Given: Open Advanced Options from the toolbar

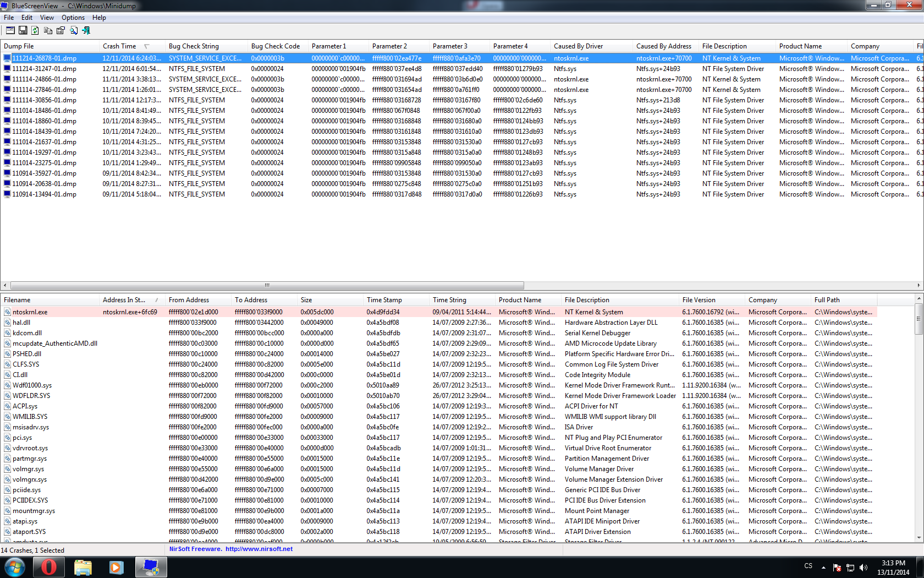Looking at the screenshot, I should 10,30.
